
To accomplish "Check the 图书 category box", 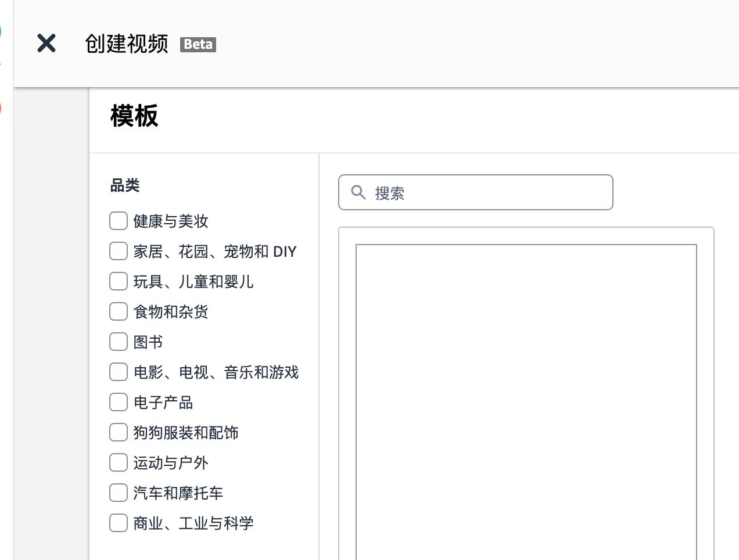I will point(118,342).
